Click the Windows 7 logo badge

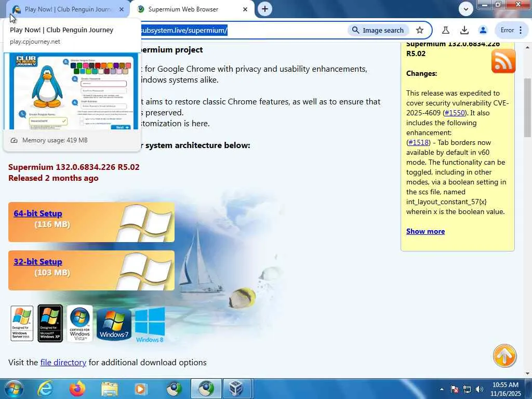point(114,323)
